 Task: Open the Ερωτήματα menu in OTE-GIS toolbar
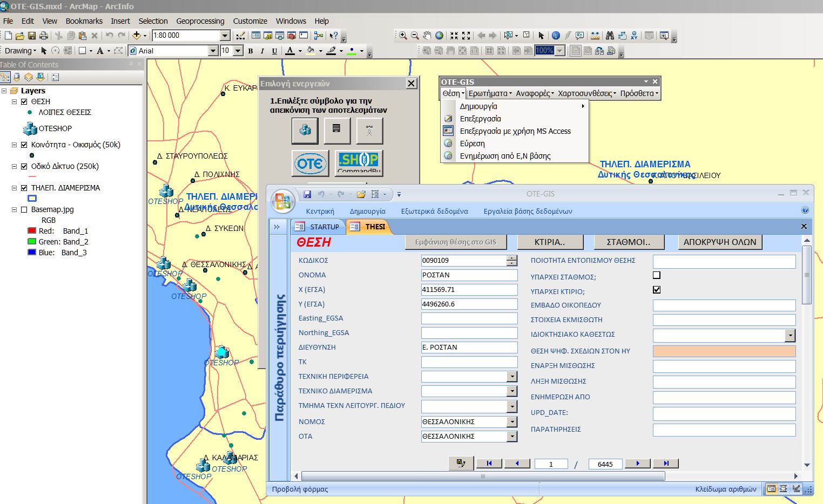(490, 93)
